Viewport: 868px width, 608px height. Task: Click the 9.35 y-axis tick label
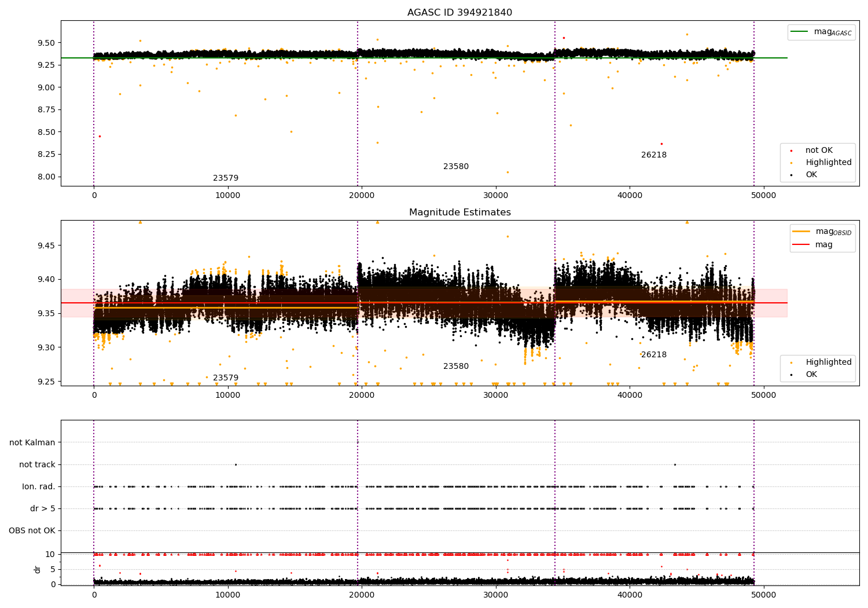pos(46,314)
